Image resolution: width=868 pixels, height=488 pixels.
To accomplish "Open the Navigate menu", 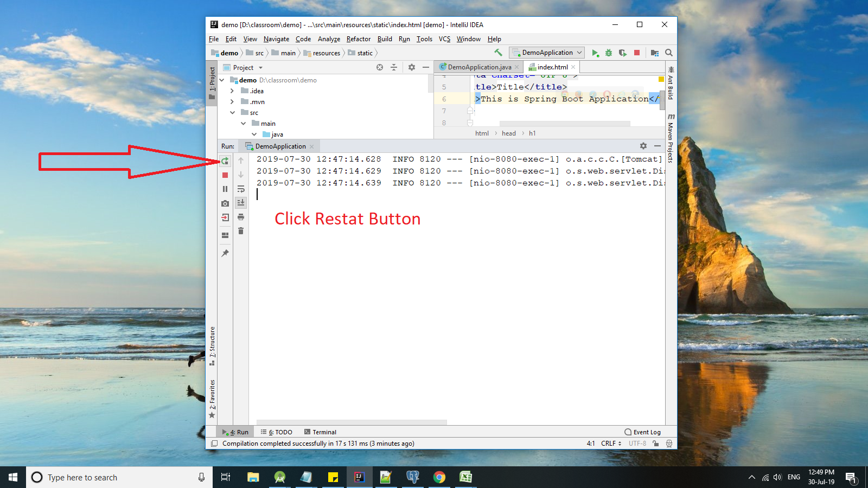I will coord(276,39).
